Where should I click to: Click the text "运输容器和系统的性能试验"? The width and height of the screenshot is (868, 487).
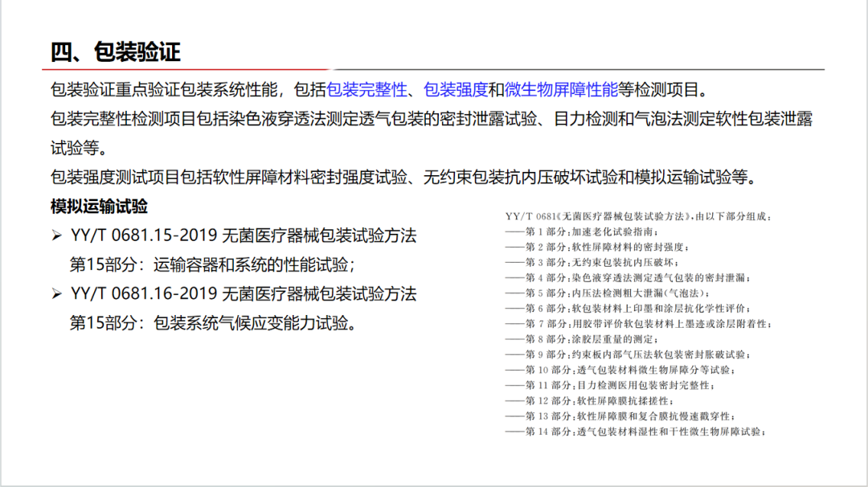tap(251, 264)
